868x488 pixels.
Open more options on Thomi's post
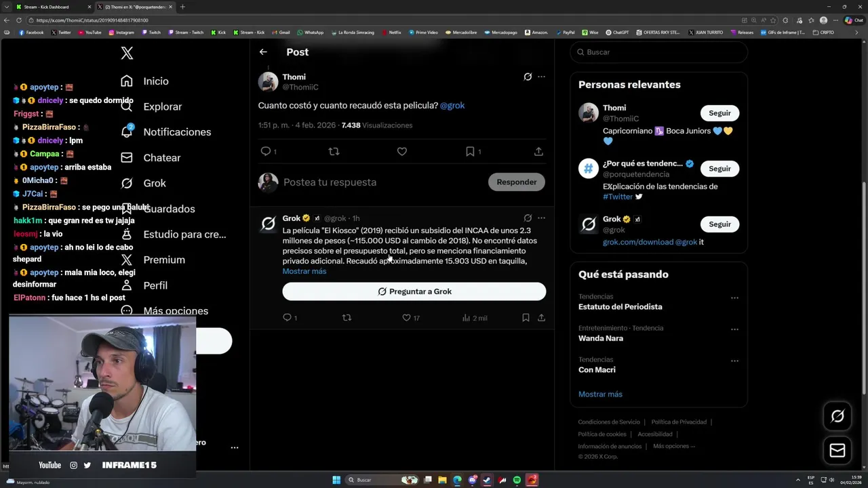click(541, 77)
